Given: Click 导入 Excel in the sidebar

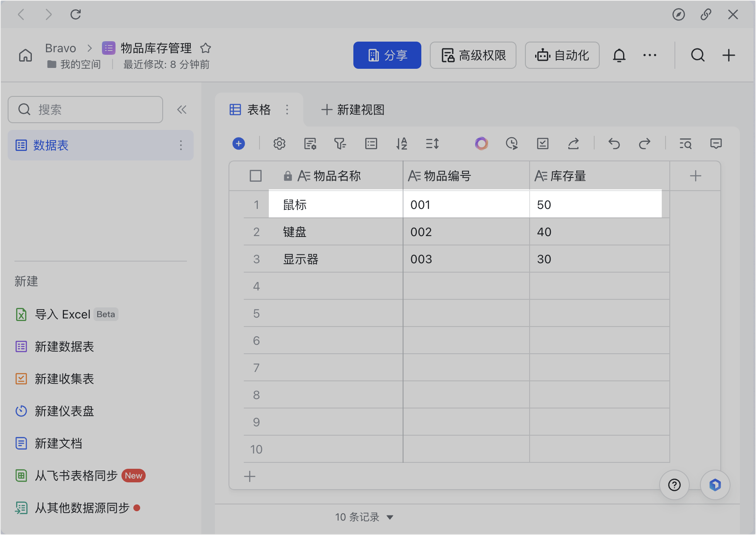Looking at the screenshot, I should pyautogui.click(x=67, y=314).
